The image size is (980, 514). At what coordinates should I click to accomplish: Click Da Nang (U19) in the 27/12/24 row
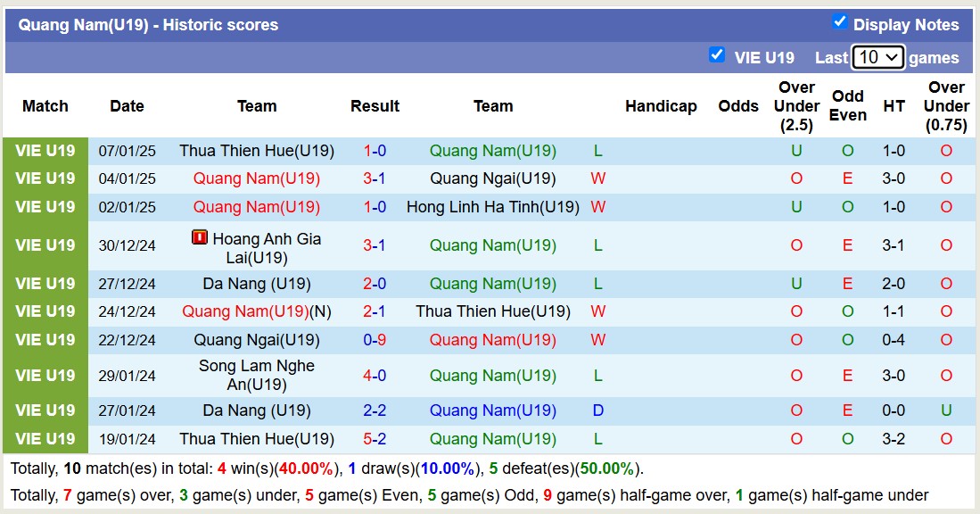coord(257,283)
